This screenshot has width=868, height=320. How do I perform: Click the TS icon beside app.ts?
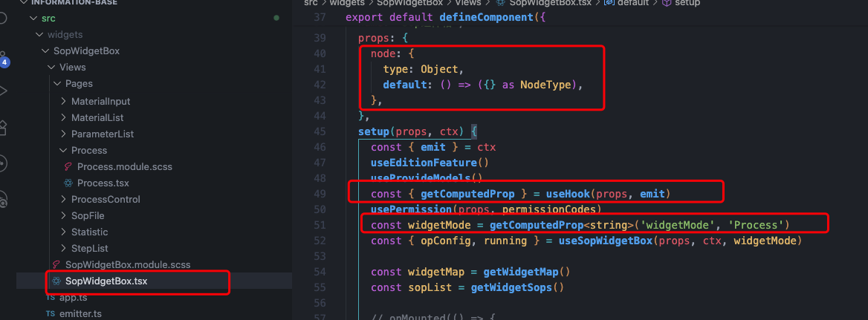tap(51, 298)
